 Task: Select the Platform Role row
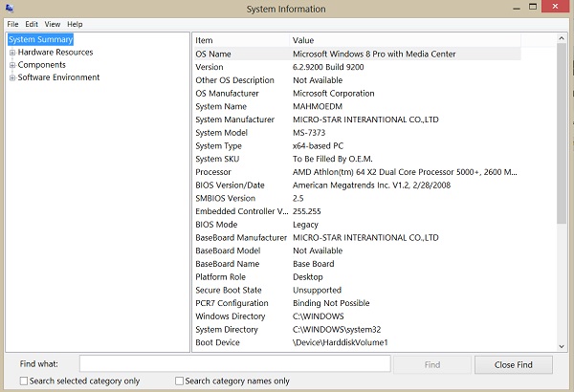[x=357, y=277]
